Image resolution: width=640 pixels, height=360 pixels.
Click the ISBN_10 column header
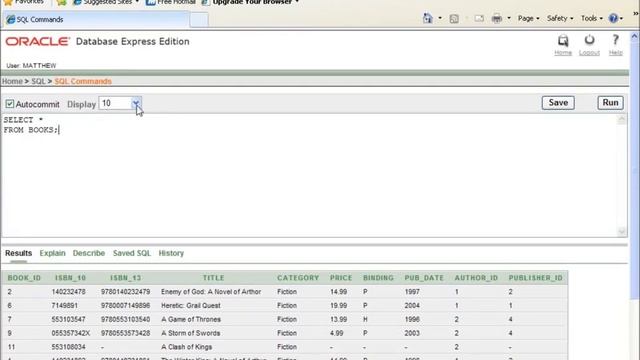click(70, 278)
